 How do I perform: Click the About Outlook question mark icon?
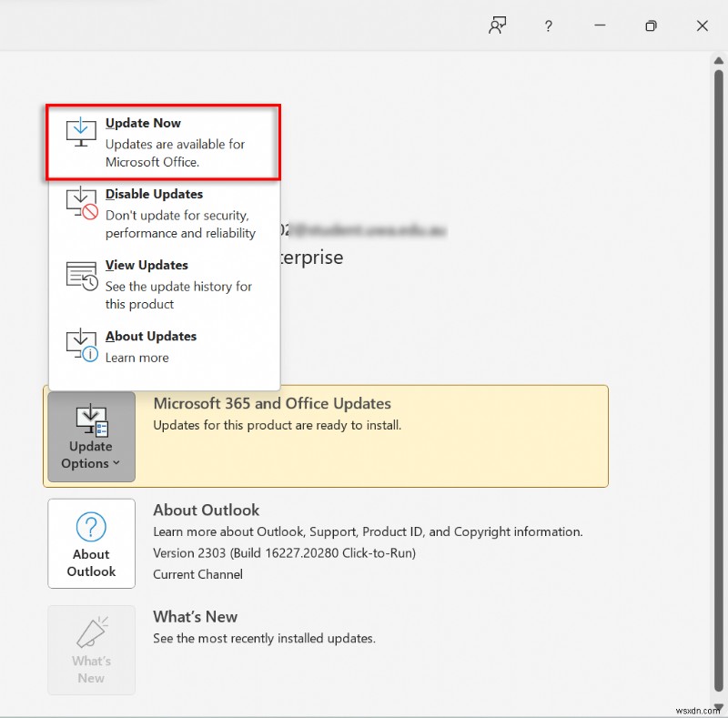(x=91, y=527)
